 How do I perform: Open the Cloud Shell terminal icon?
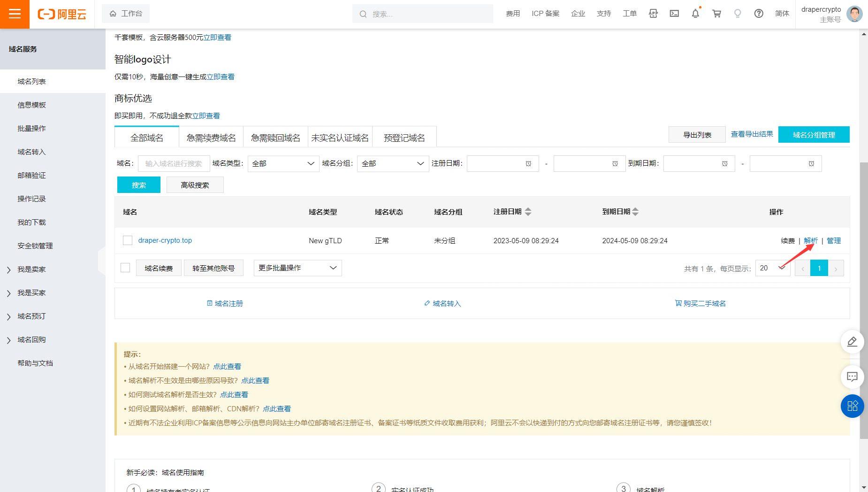tap(674, 14)
